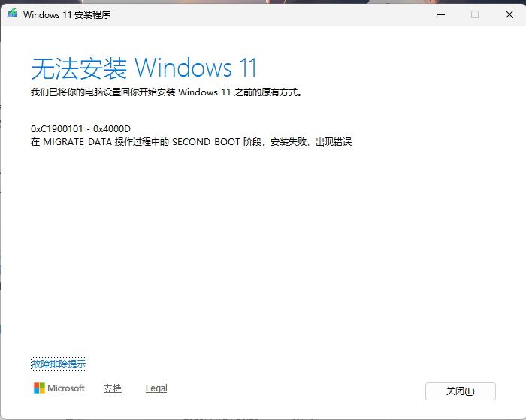This screenshot has width=526, height=420.
Task: Click the 支持 support link
Action: (x=113, y=388)
